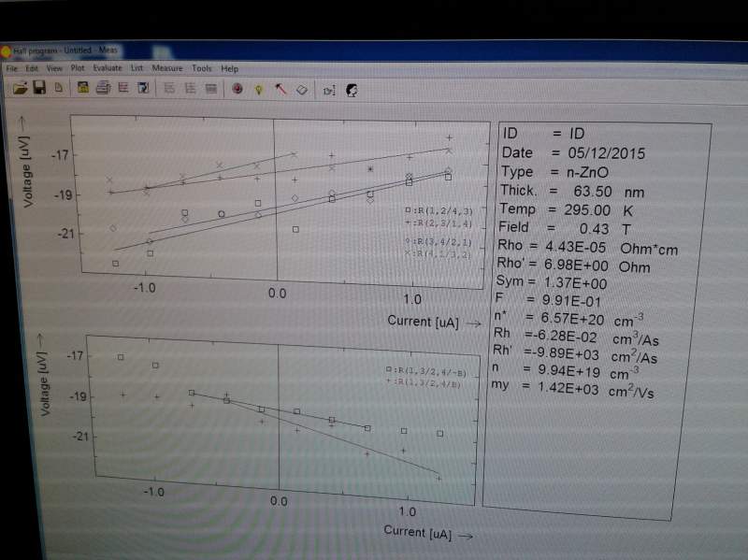Click the blue export arrow icon
Screen dimensions: 748x560
[143, 88]
